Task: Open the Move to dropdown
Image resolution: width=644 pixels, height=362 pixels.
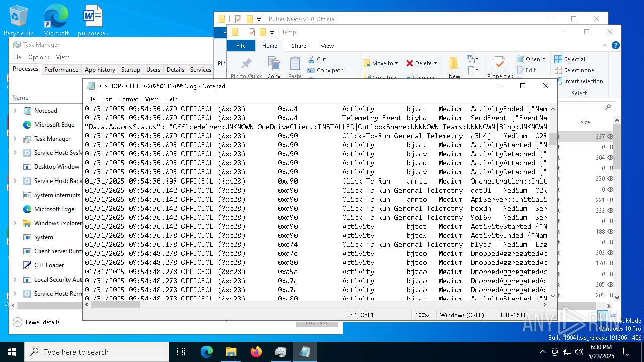Action: pos(381,63)
